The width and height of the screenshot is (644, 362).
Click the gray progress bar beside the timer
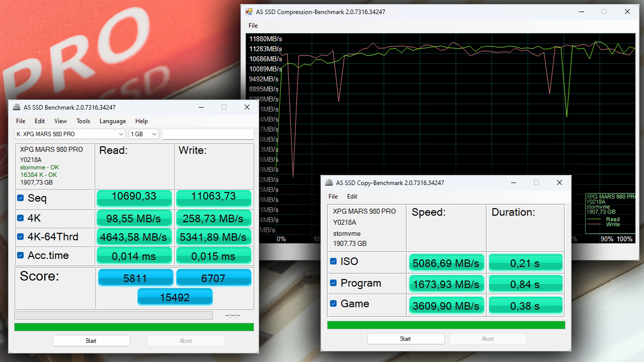point(113,315)
